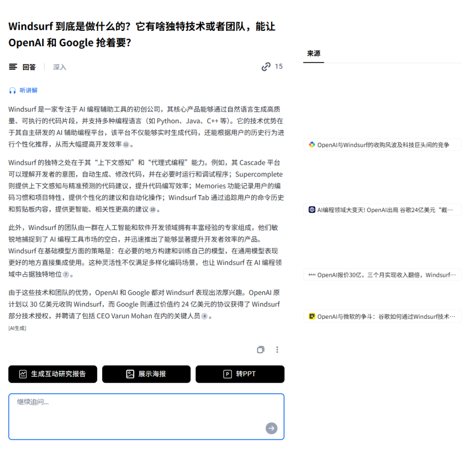
Task: Click favicon of OpenAI报价30亿 source
Action: (x=312, y=275)
